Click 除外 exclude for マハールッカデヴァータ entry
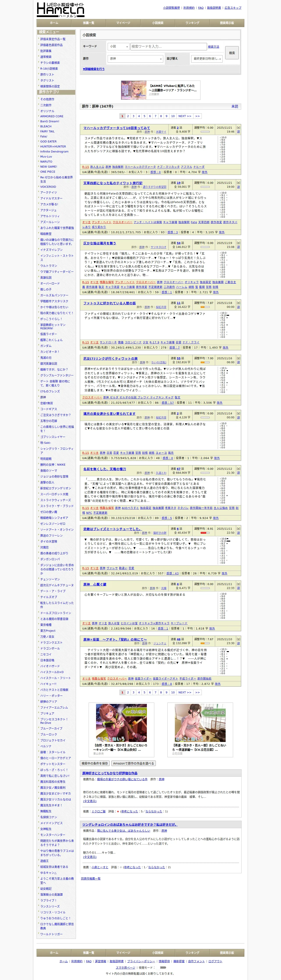The width and height of the screenshot is (281, 980). coord(204,172)
